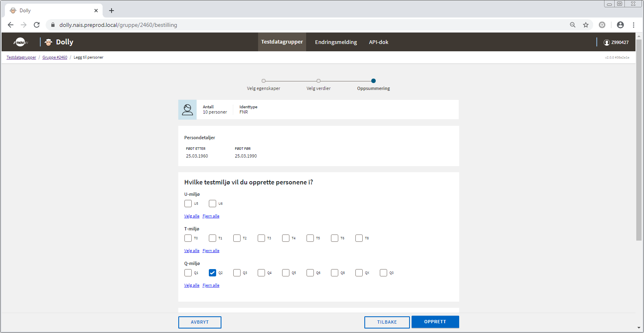Click the person avatar icon beside Antall
The height and width of the screenshot is (333, 644).
(x=187, y=110)
